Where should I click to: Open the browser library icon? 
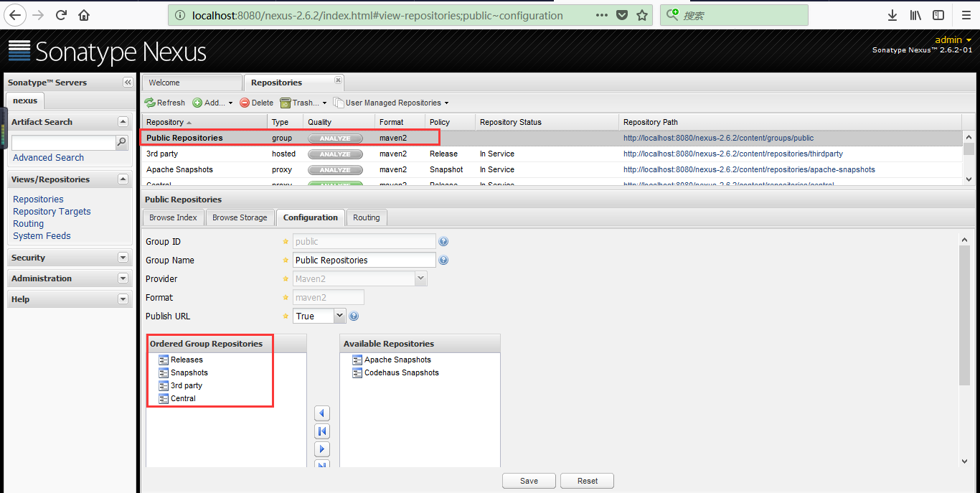[915, 15]
